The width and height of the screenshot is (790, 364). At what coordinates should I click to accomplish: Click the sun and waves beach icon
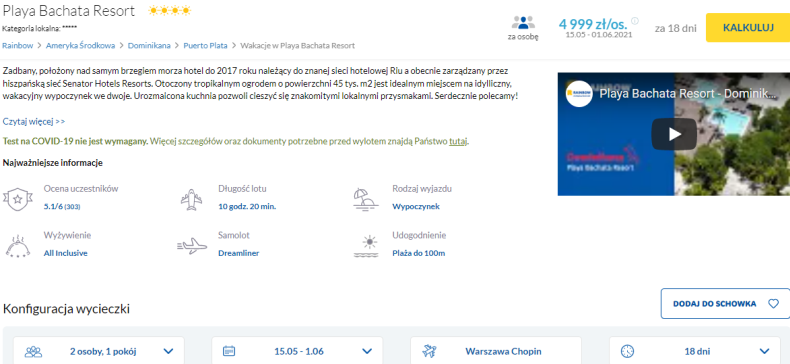click(366, 246)
